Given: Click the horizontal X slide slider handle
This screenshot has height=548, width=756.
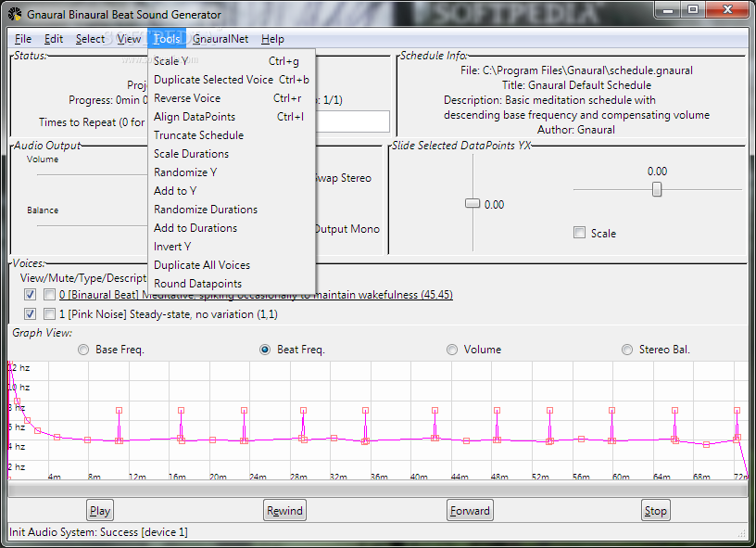Looking at the screenshot, I should click(657, 189).
